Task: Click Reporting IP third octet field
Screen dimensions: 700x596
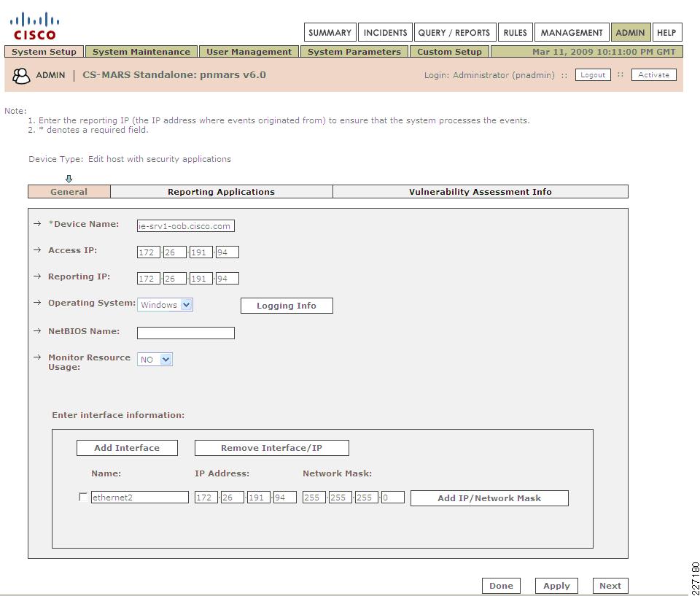Action: coord(201,279)
